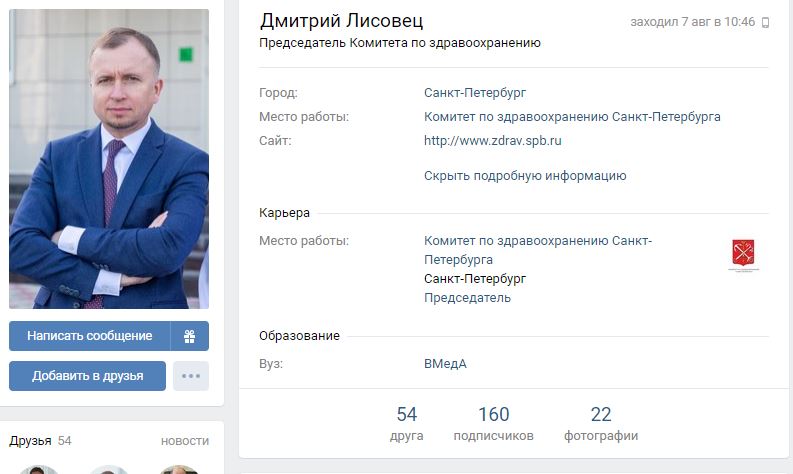Open the новости link in friends block
The width and height of the screenshot is (793, 474).
(185, 441)
